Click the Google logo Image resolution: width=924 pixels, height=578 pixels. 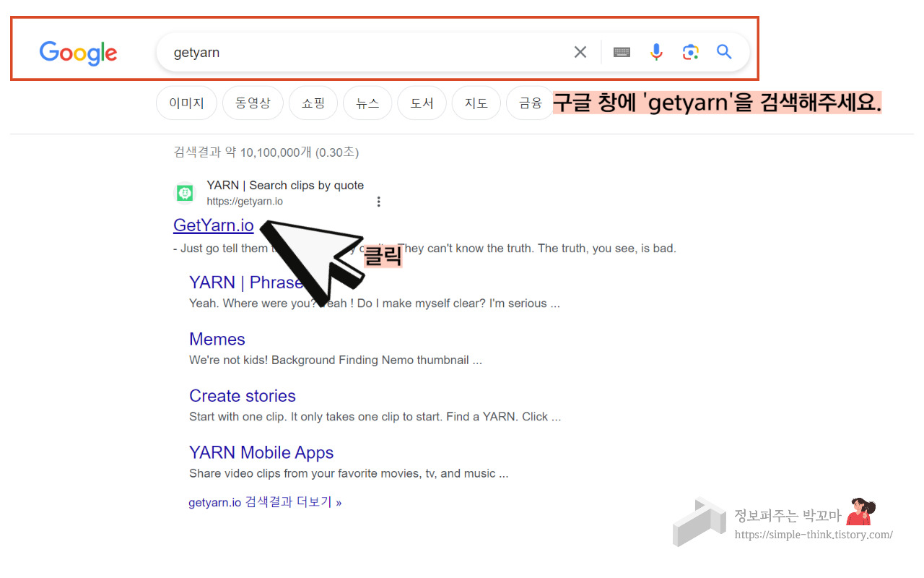click(x=78, y=53)
